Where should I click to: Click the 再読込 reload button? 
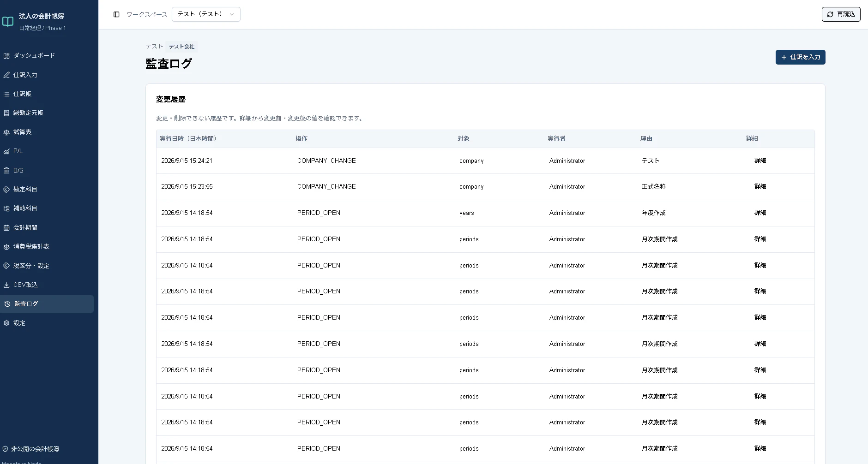pyautogui.click(x=841, y=14)
